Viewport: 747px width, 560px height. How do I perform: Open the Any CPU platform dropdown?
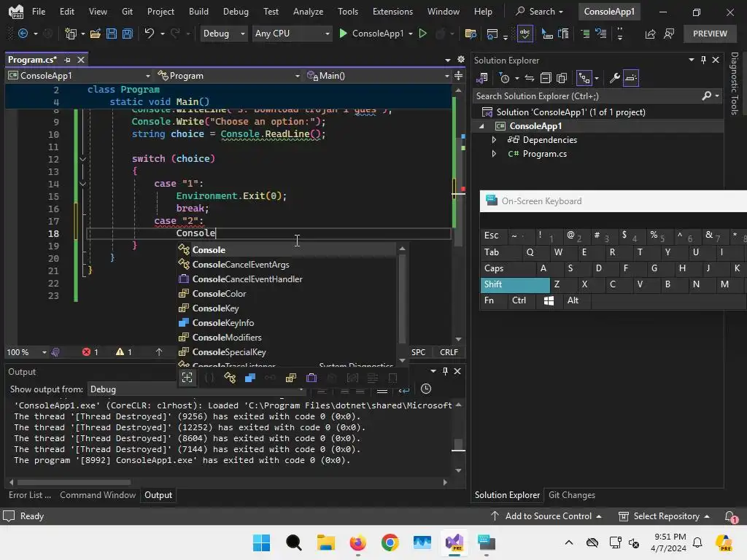point(292,34)
